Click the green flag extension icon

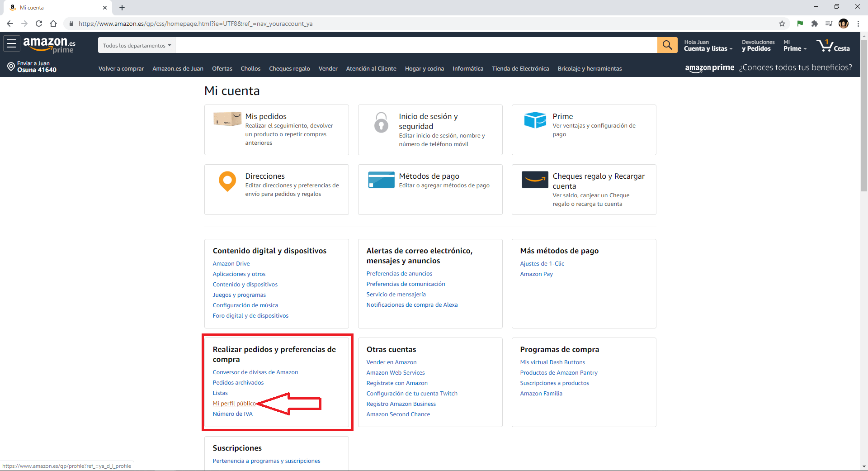tap(800, 24)
